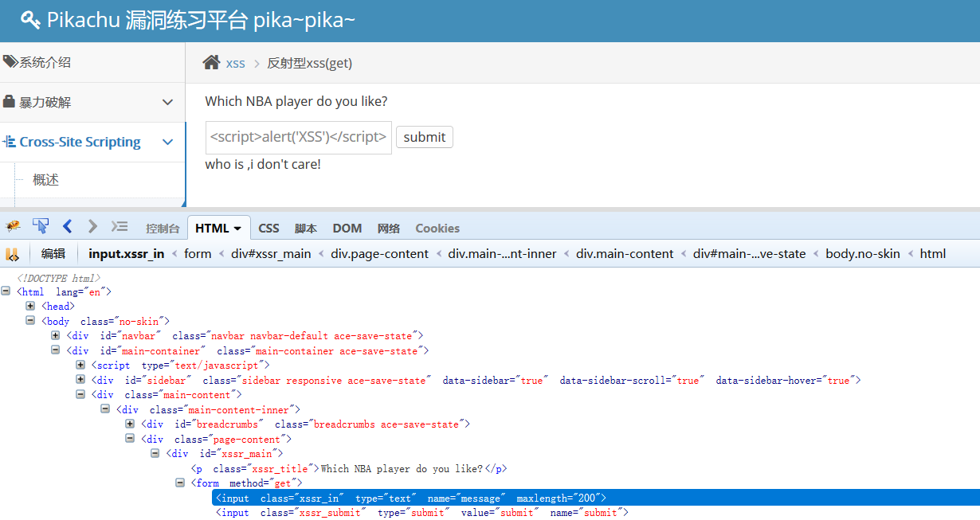Click the home icon in breadcrumbs
Viewport: 980px width, 520px height.
211,62
